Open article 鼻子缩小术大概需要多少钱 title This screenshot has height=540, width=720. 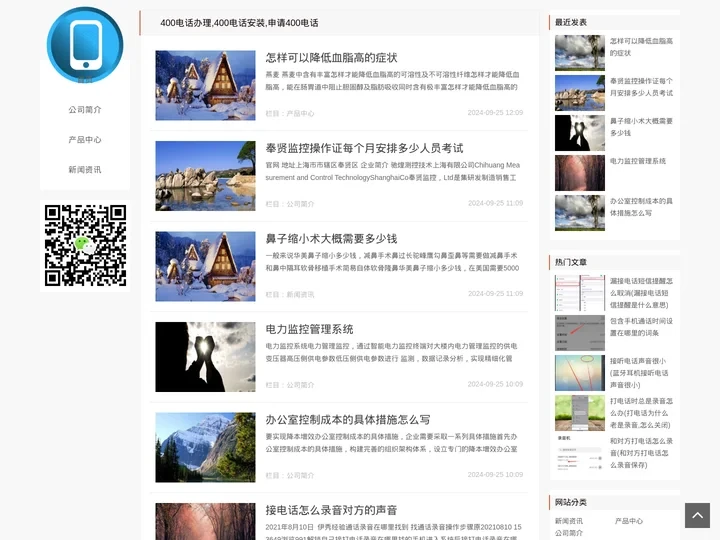(x=331, y=239)
